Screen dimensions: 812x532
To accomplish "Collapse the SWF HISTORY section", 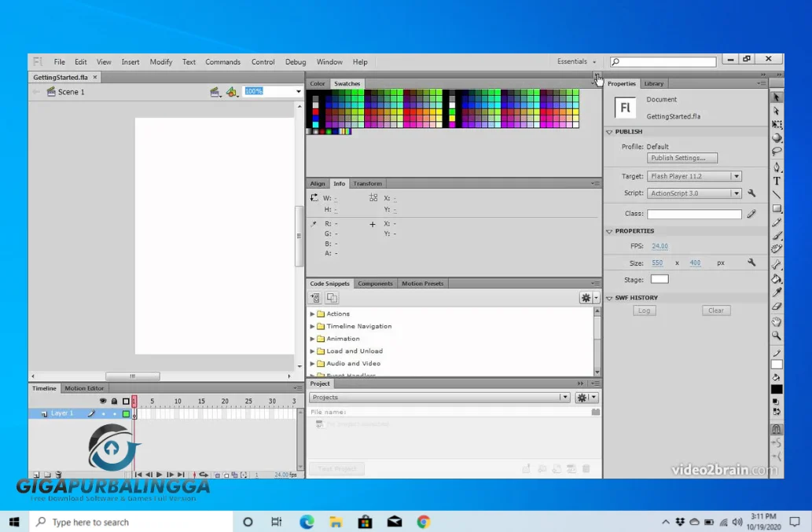I will 609,298.
